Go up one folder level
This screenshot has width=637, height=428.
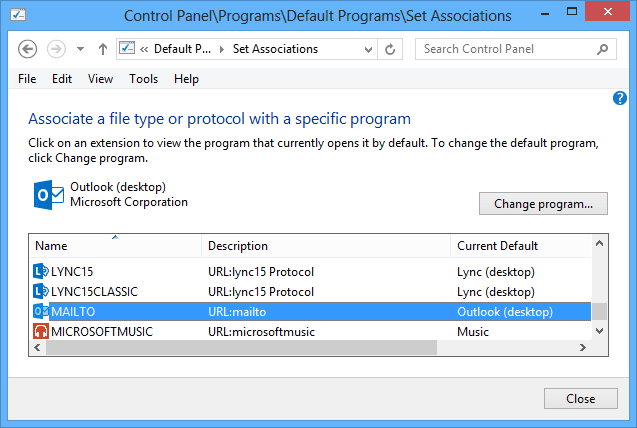(103, 49)
